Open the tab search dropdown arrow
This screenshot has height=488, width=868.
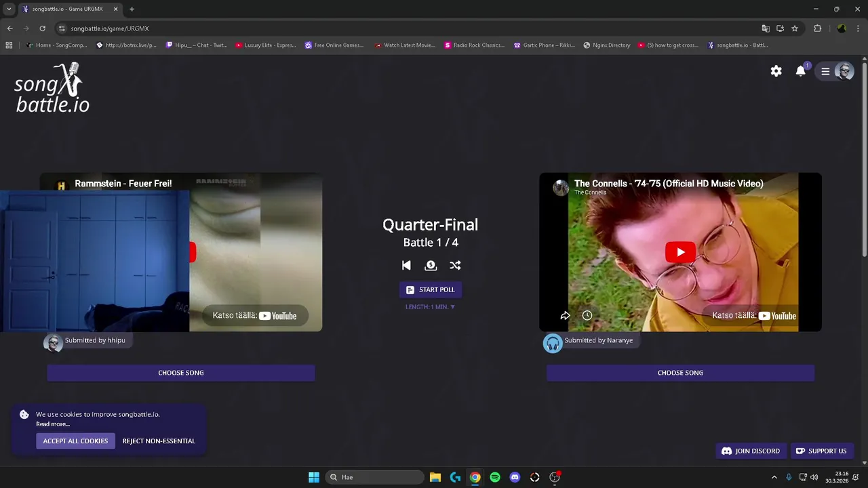[x=9, y=9]
